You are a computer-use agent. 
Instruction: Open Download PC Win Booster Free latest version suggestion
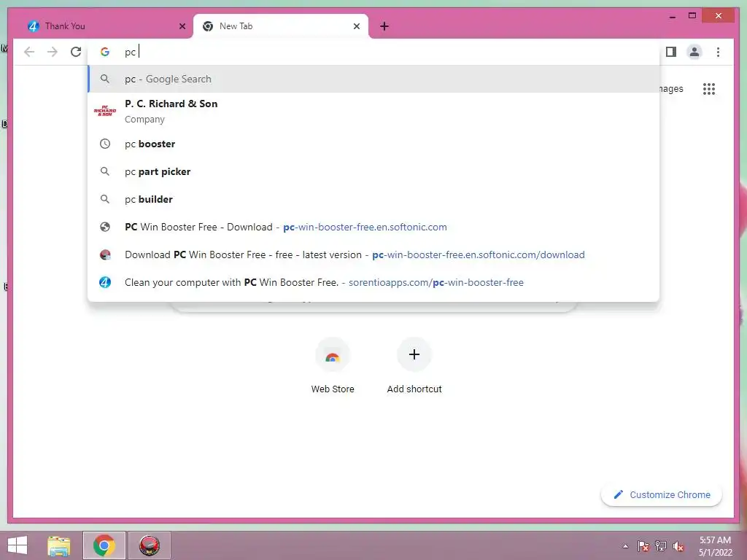pyautogui.click(x=373, y=254)
